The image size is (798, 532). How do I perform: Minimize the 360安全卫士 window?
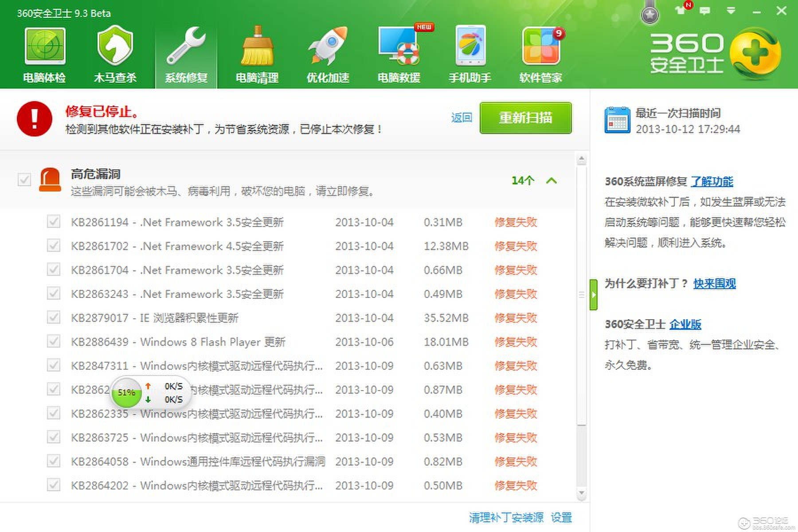(x=756, y=12)
